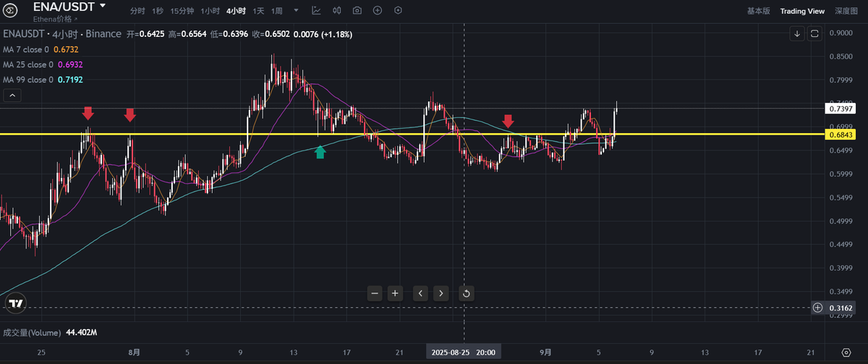Open the technical indicators chart icon
Image resolution: width=868 pixels, height=364 pixels.
[x=316, y=11]
